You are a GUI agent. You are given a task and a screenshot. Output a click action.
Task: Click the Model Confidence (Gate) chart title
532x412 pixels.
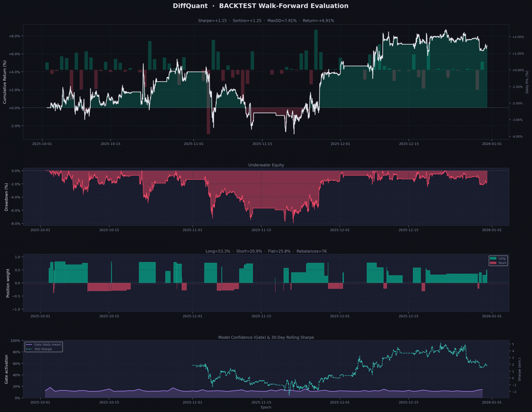(x=266, y=337)
